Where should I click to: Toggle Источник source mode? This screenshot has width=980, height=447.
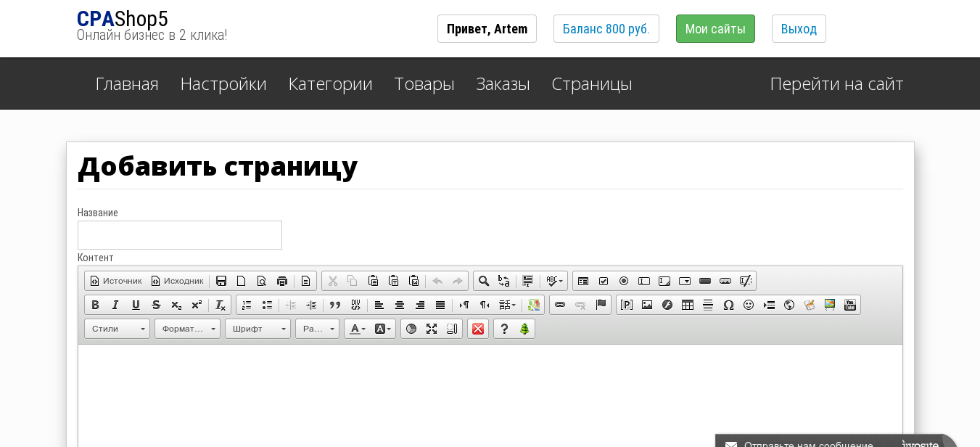pyautogui.click(x=115, y=281)
